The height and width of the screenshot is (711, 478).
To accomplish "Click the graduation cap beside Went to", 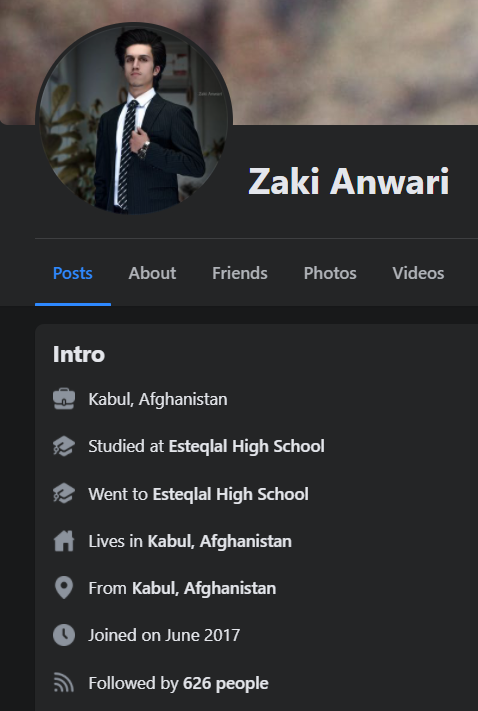I will pos(64,494).
